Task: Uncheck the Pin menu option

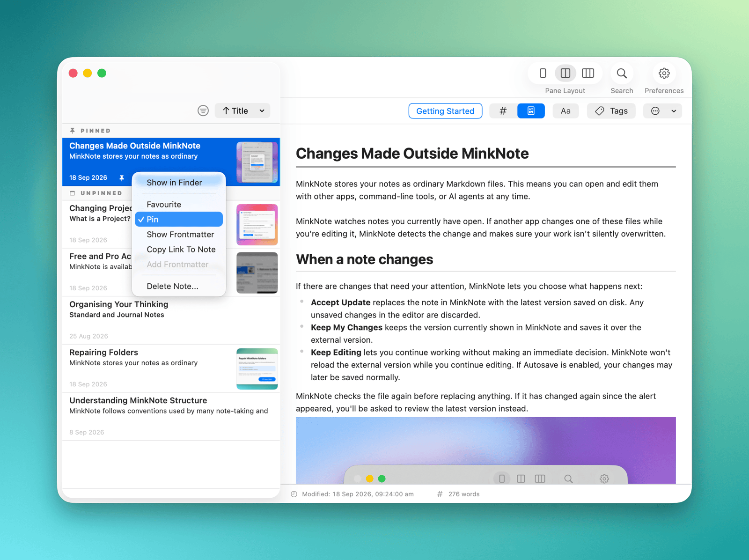Action: click(x=179, y=219)
